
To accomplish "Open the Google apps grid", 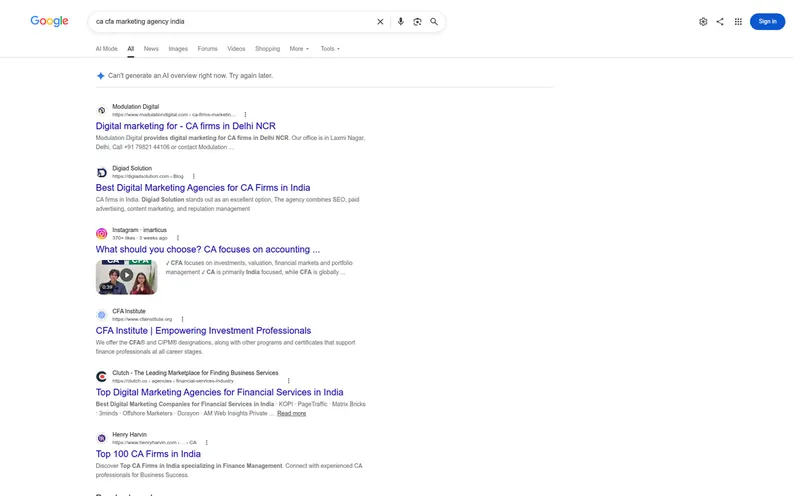I will point(738,21).
